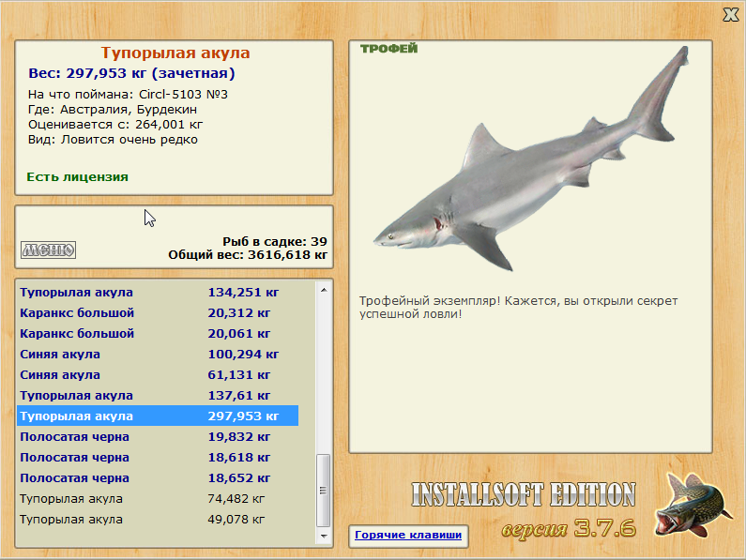Select Каранкс большой 20,061 кг row

(x=158, y=334)
